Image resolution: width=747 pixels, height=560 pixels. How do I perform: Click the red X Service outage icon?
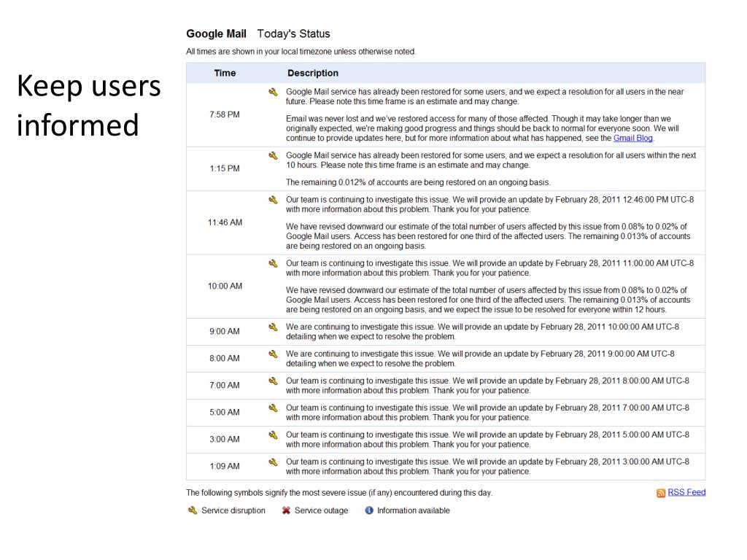tap(286, 510)
